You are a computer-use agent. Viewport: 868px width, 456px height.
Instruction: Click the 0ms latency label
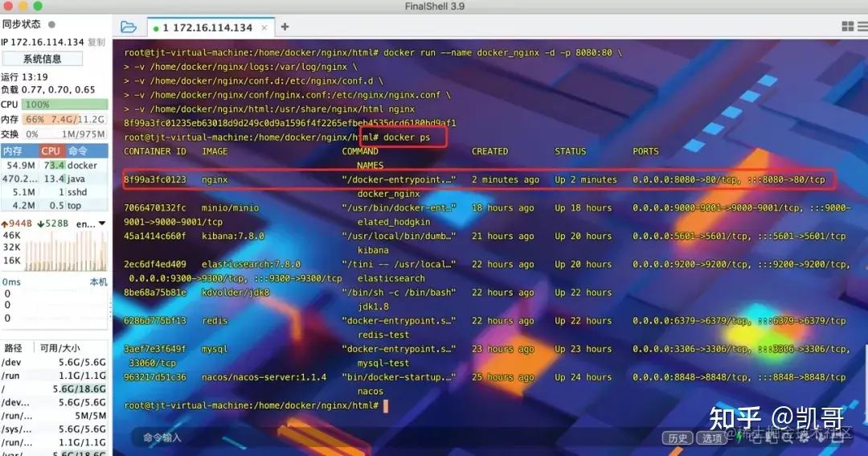(x=11, y=282)
